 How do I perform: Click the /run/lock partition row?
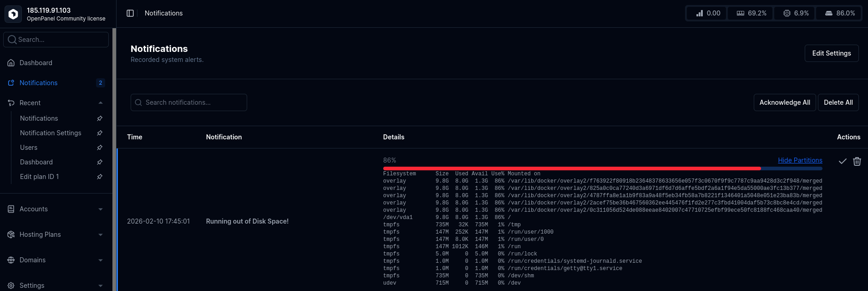point(460,254)
